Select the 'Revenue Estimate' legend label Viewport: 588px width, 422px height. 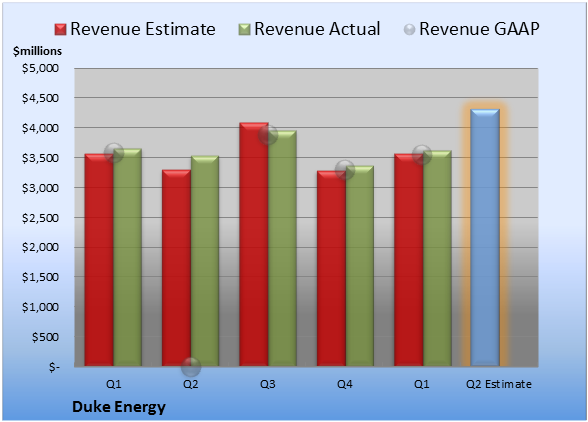[143, 29]
